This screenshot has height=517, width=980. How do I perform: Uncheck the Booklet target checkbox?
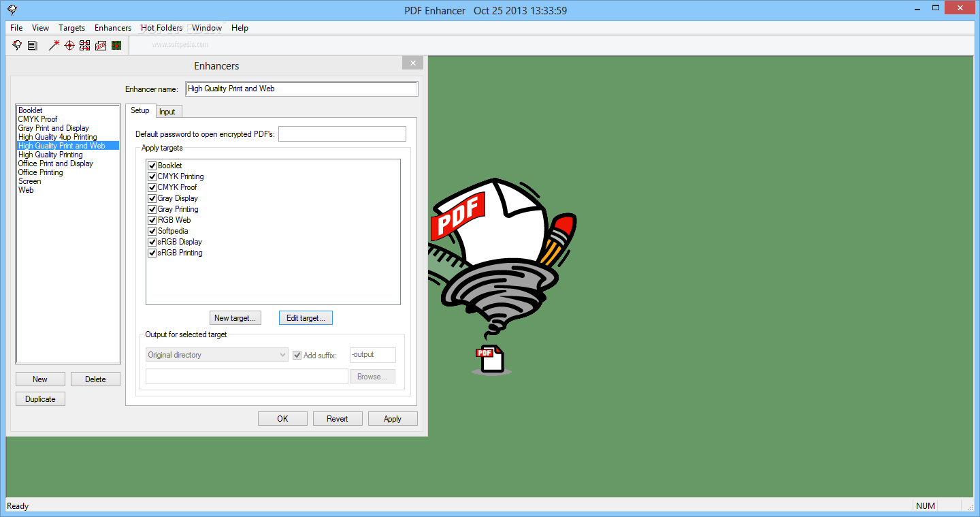[x=152, y=166]
